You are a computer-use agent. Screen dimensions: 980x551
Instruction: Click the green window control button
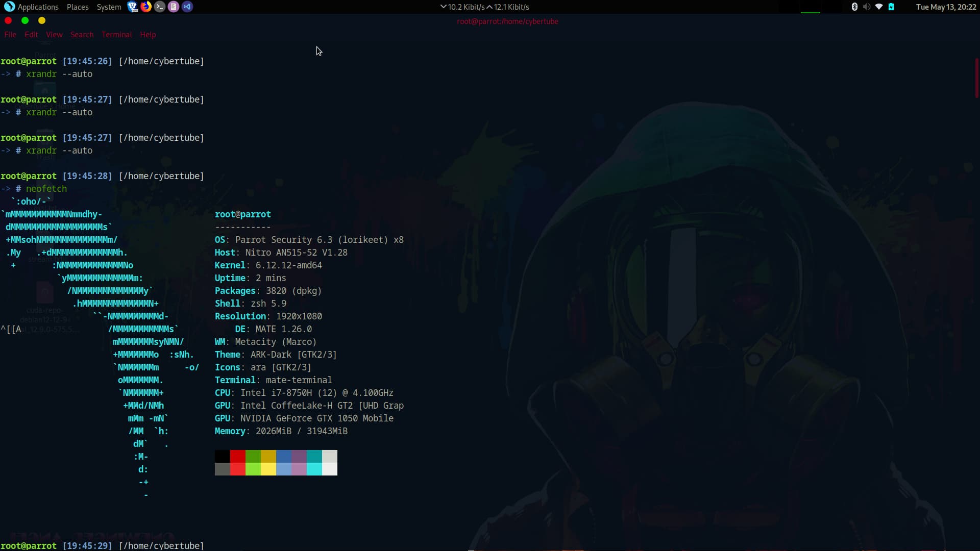point(25,20)
